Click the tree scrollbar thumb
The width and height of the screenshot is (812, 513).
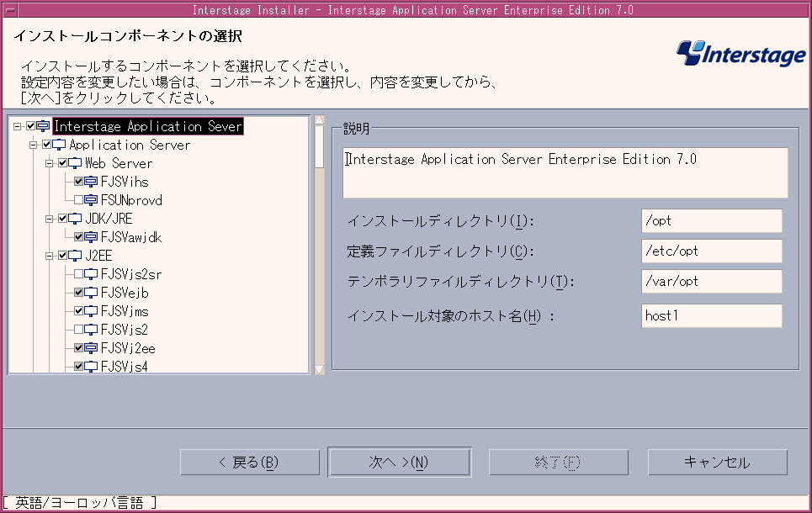pyautogui.click(x=320, y=146)
